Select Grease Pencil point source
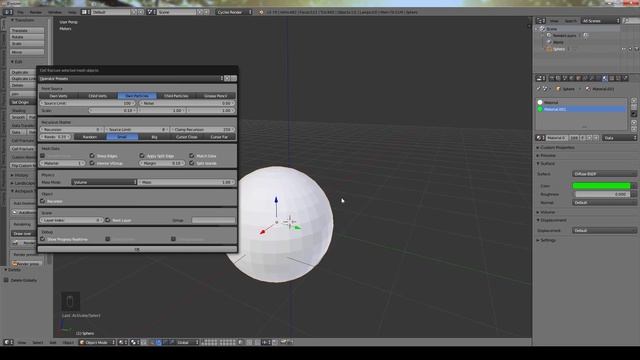Screen dimensions: 640x360 [x=216, y=96]
